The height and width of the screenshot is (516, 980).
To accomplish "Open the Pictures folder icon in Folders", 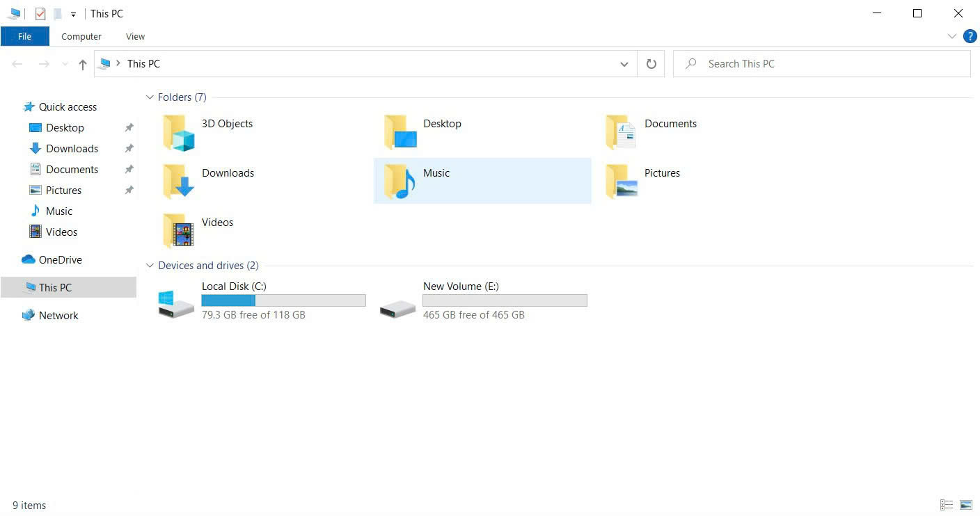I will (x=621, y=182).
